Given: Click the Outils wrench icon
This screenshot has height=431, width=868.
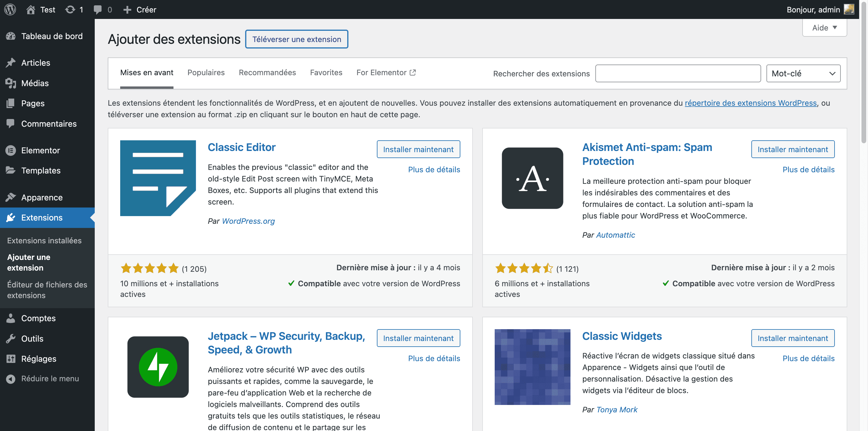Looking at the screenshot, I should coord(11,338).
